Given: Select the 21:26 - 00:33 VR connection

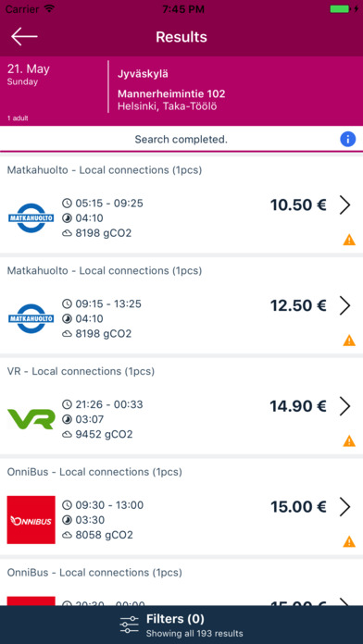Looking at the screenshot, I should 181,406.
